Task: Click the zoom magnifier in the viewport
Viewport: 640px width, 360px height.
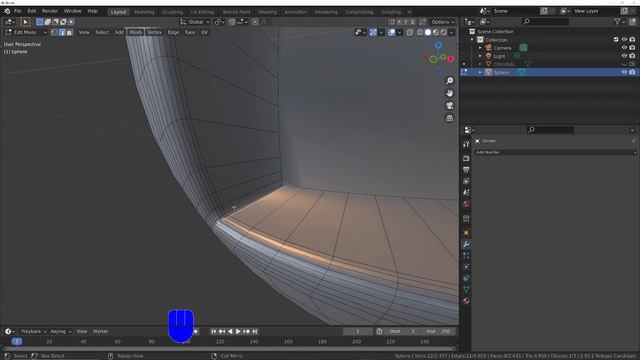Action: click(449, 81)
